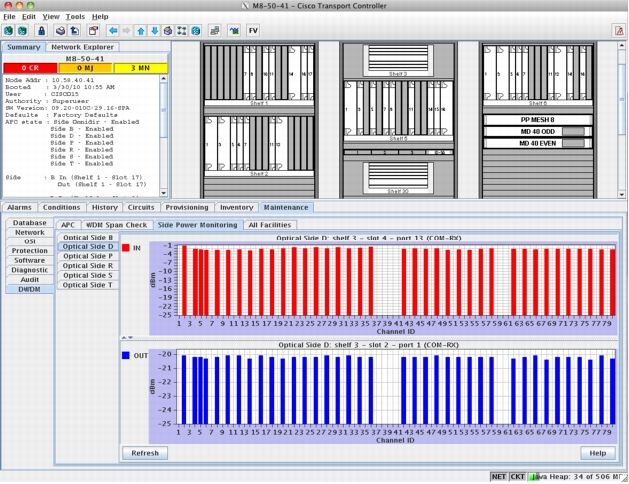Select the Diagnostic side tab
This screenshot has height=484, width=629.
point(29,270)
